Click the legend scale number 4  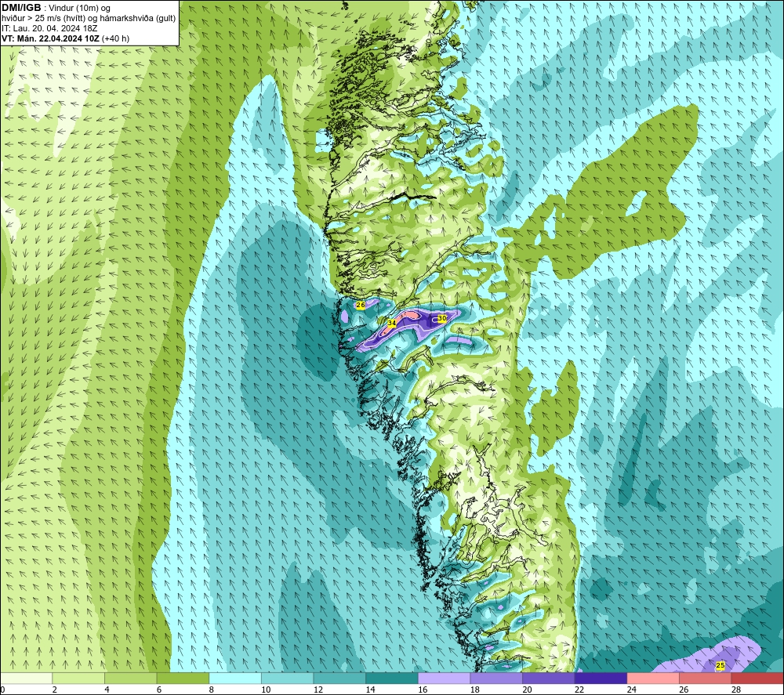tap(107, 690)
